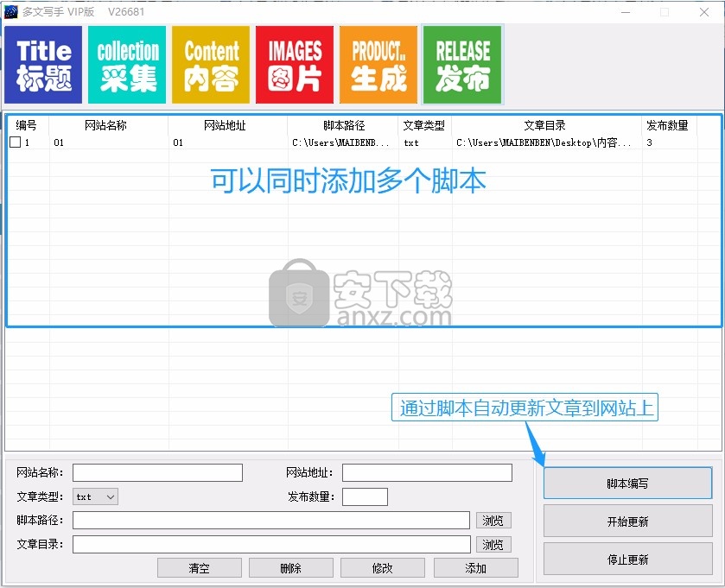
Task: Sort by 网站名称 column header
Action: point(106,125)
